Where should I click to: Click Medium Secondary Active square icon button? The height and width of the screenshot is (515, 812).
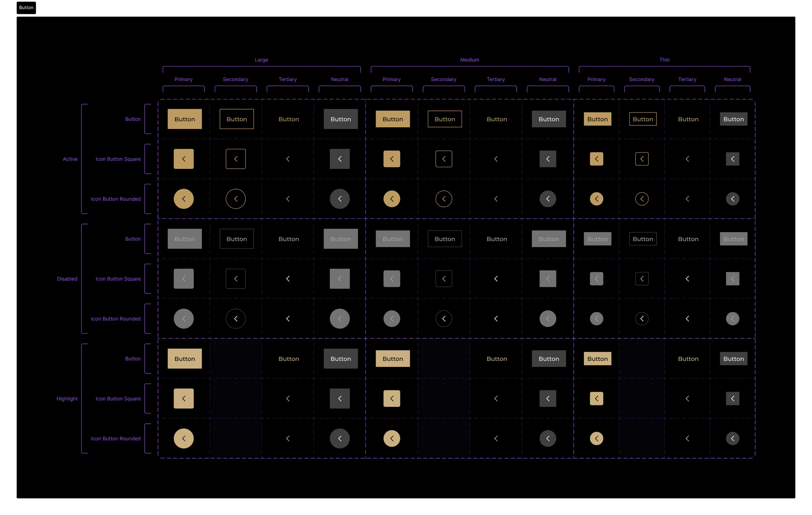pos(444,159)
